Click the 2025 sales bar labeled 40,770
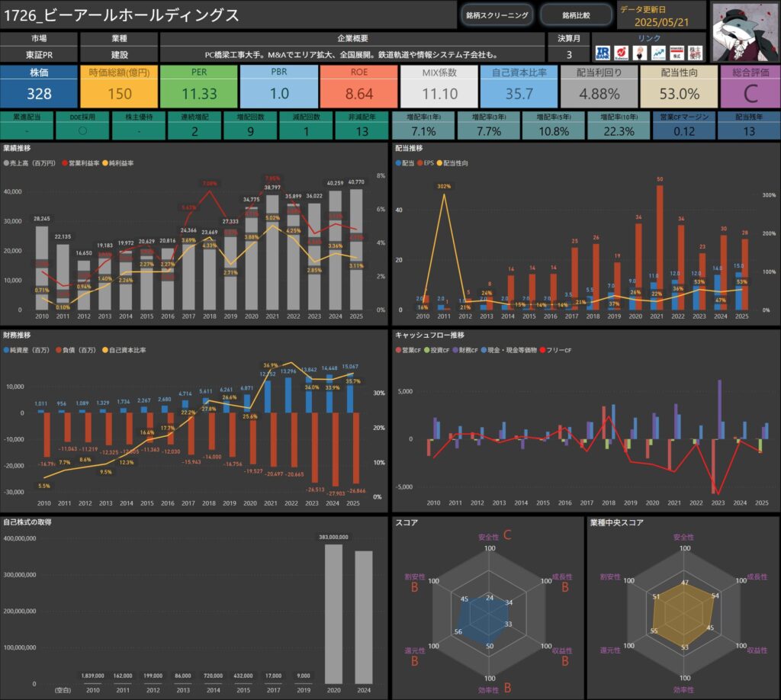 click(356, 249)
